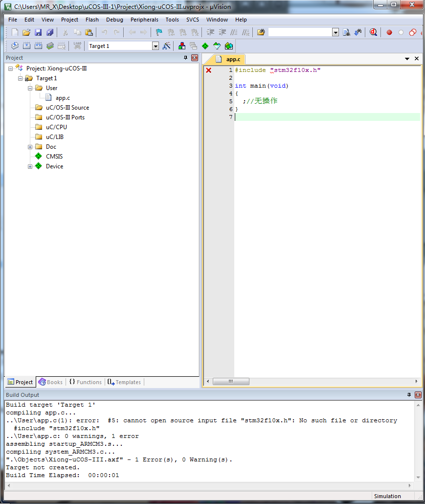Click the LOAD Download to flash icon
The height and width of the screenshot is (504, 425).
76,45
